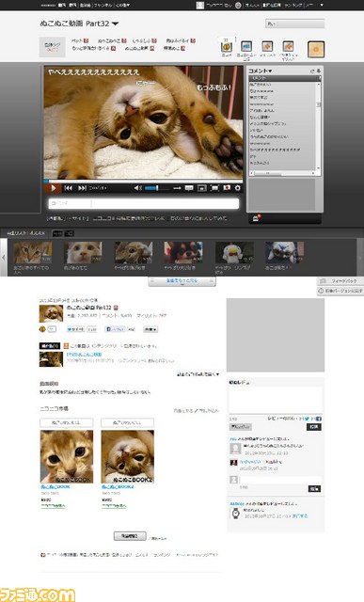Open the uploader's blue name link
Screen dimensions: 364x602
coord(84,355)
